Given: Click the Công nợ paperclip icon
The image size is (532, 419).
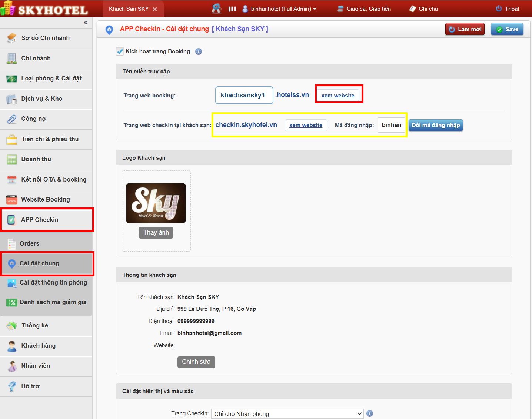Looking at the screenshot, I should (x=12, y=119).
